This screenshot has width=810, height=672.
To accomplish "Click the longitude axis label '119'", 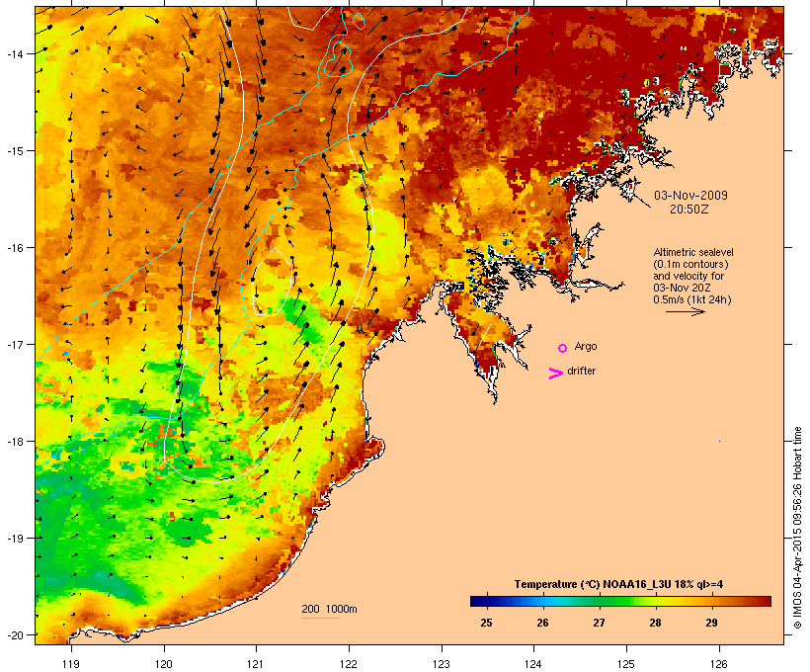I will pyautogui.click(x=71, y=664).
